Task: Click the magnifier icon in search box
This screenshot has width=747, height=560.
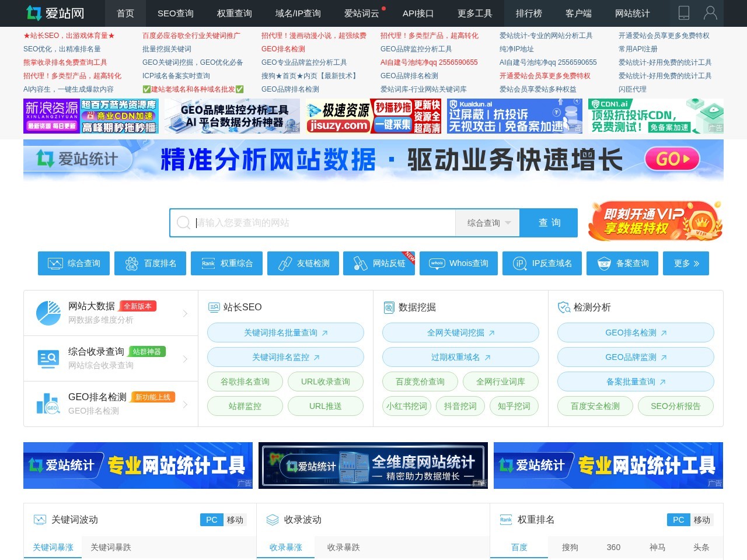Action: [183, 222]
